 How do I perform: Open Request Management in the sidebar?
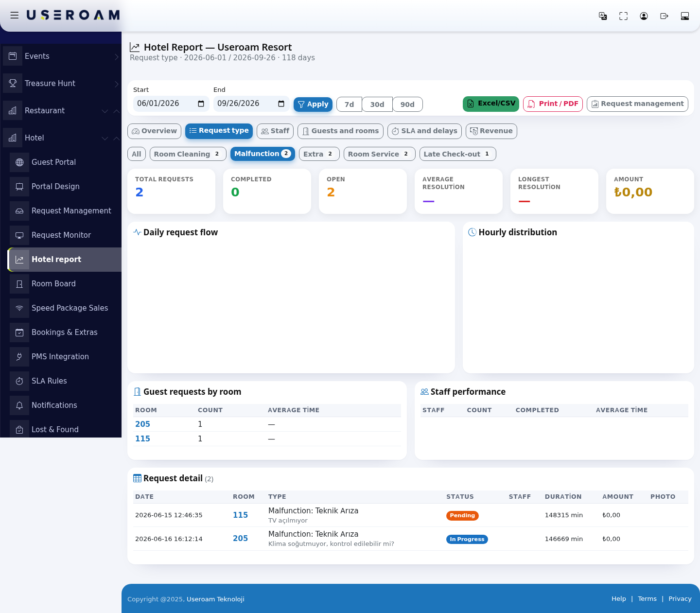point(65,211)
